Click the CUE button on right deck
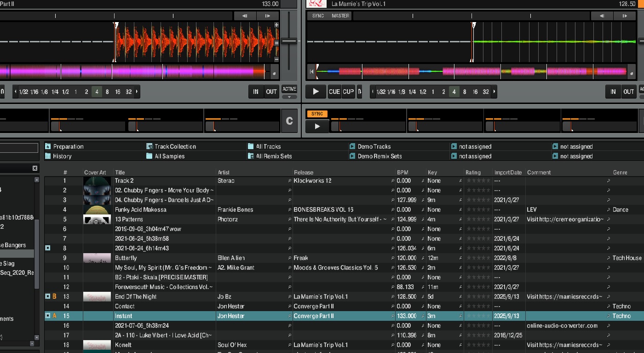This screenshot has width=644, height=353. (x=334, y=92)
